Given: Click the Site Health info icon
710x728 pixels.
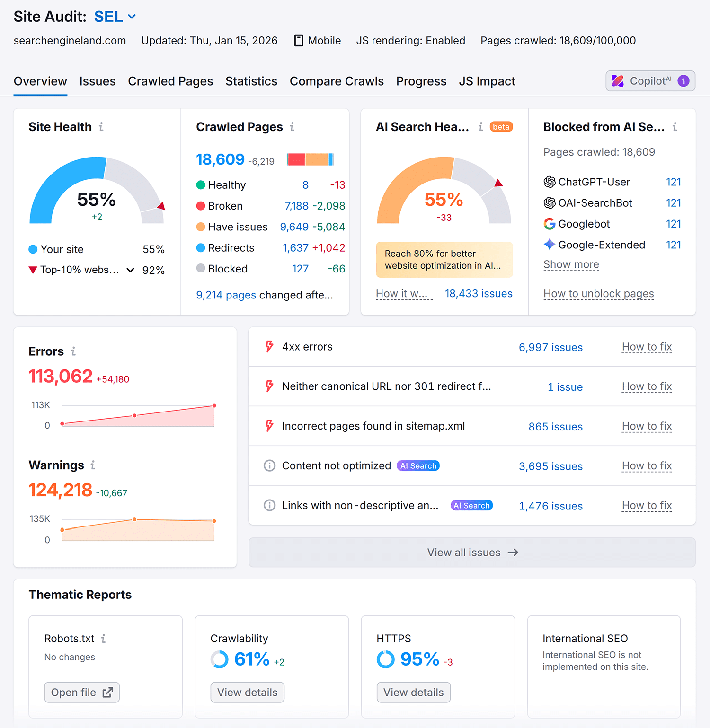Looking at the screenshot, I should 101,127.
